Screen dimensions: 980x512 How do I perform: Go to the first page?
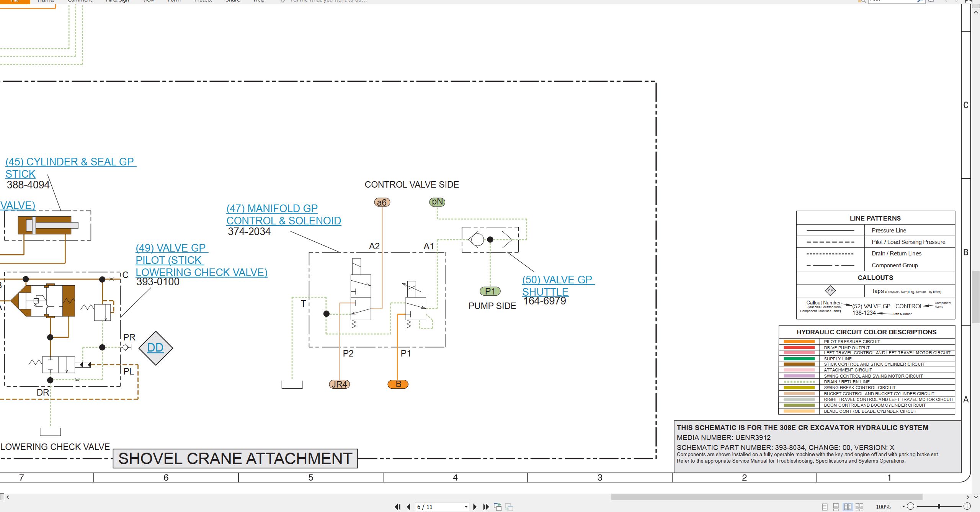(398, 507)
